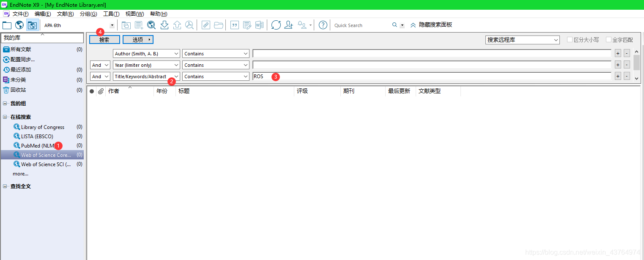
Task: Click the Activity Feed bell-person icon
Action: (302, 25)
